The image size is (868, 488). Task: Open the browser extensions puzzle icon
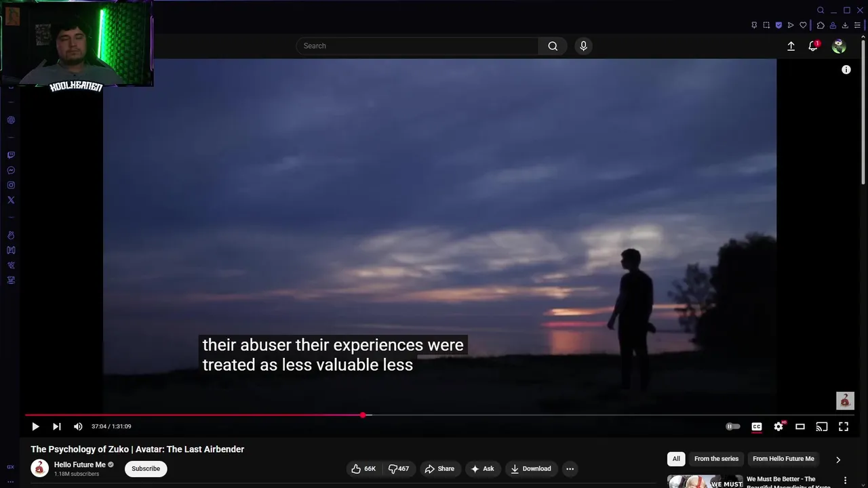(x=821, y=25)
